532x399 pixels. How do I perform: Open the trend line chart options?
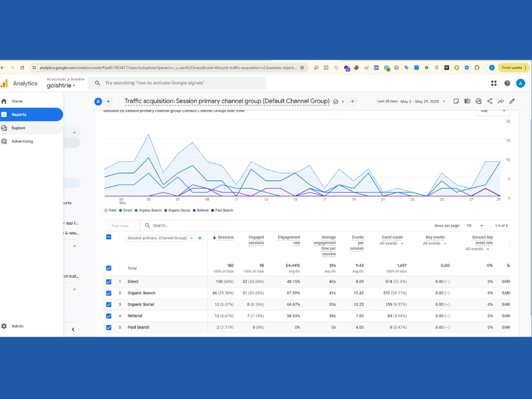point(501,101)
